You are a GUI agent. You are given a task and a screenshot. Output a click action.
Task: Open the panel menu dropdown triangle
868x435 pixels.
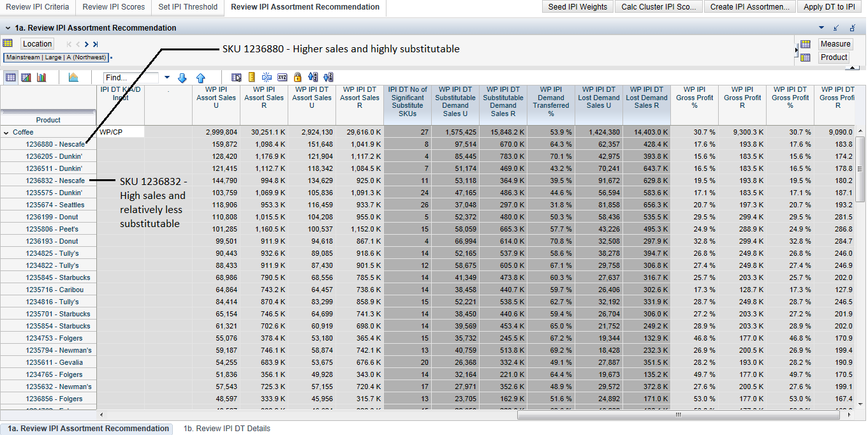[x=821, y=28]
